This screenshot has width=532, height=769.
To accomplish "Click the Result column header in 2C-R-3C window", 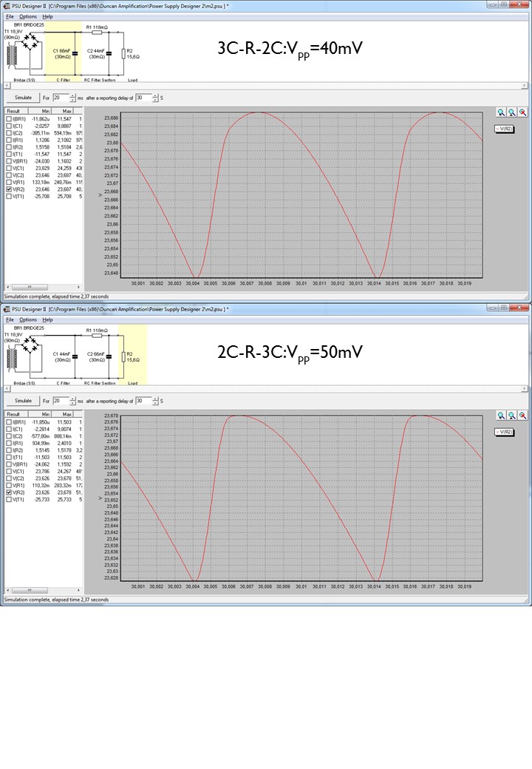I will click(16, 414).
